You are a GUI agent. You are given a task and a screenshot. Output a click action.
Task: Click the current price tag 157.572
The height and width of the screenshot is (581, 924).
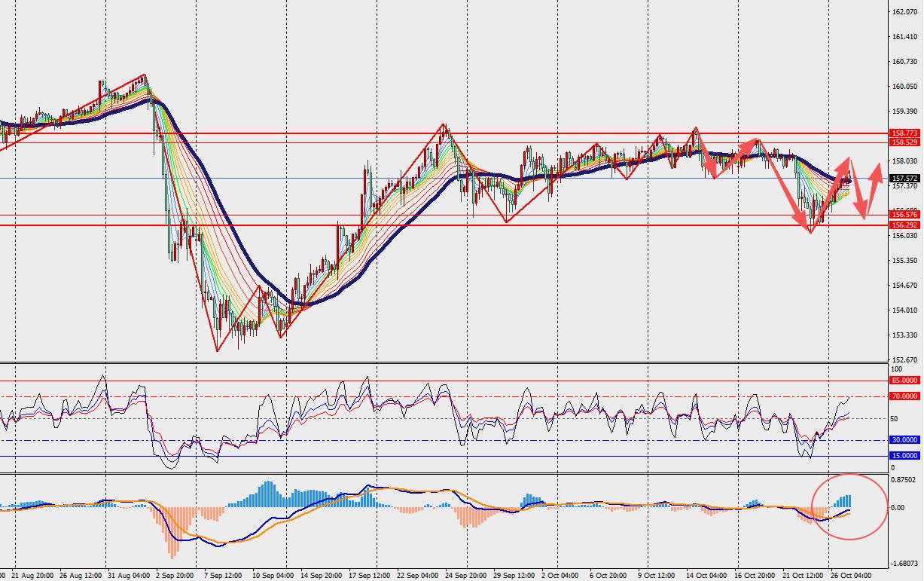[904, 179]
